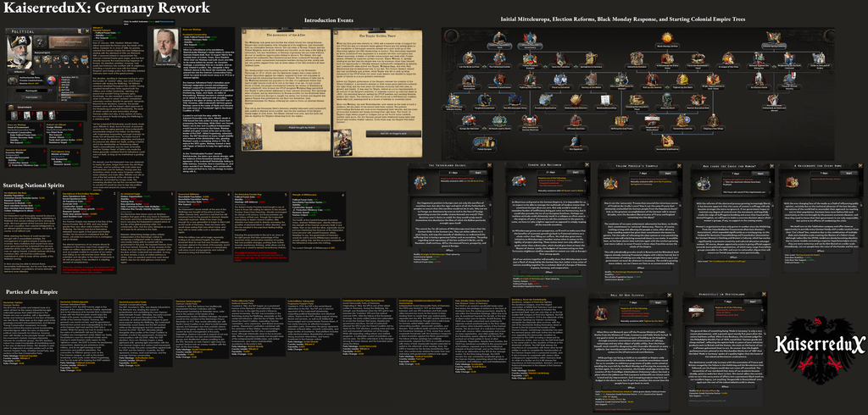
Task: Choose the Springtime in Germany focus icon
Action: 591,58
